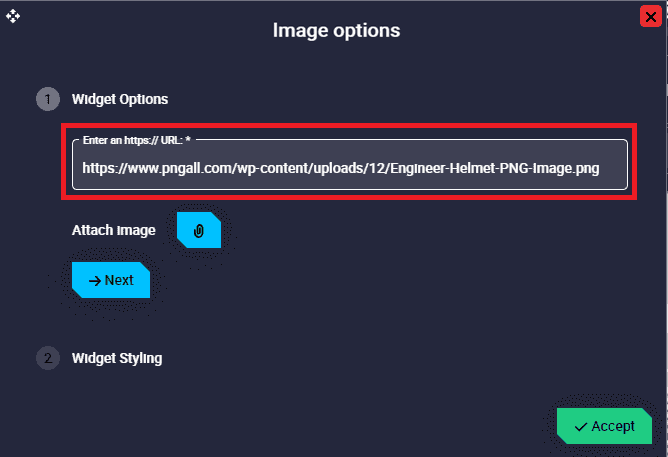The width and height of the screenshot is (668, 457).
Task: Click the word Next on the blue button
Action: pyautogui.click(x=119, y=281)
